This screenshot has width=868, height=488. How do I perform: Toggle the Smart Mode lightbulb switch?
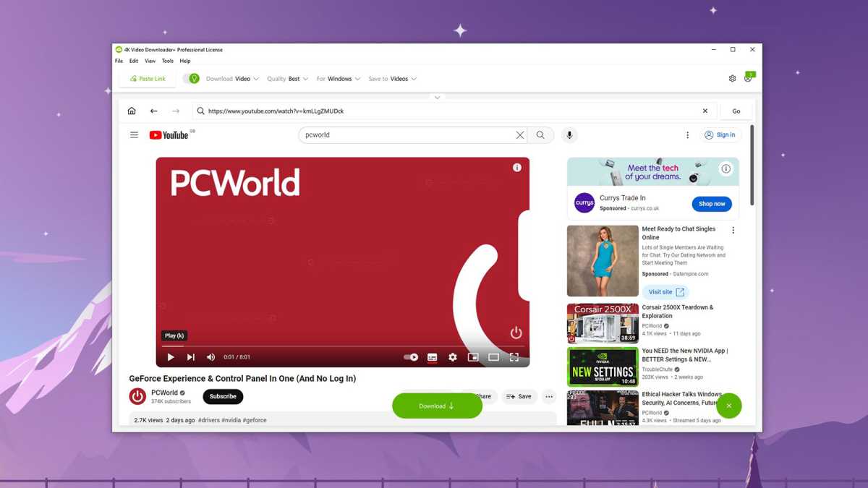(191, 79)
